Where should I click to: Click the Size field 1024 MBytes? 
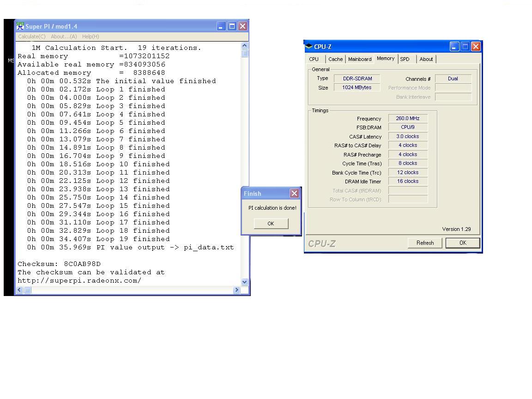coord(357,88)
